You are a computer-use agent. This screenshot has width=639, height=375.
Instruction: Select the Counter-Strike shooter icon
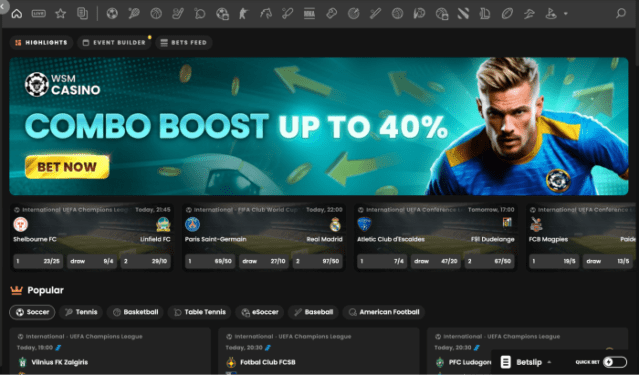pos(243,13)
